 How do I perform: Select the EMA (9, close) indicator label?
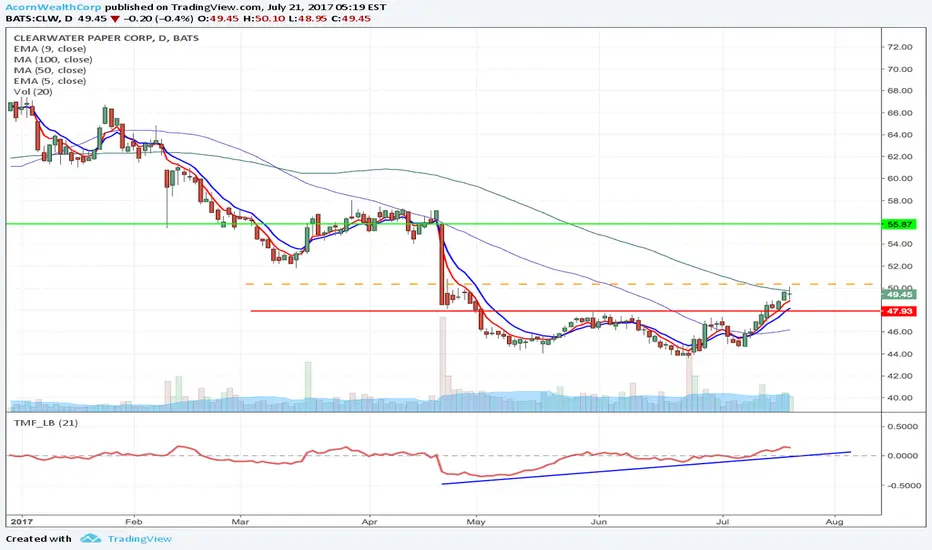tap(50, 49)
